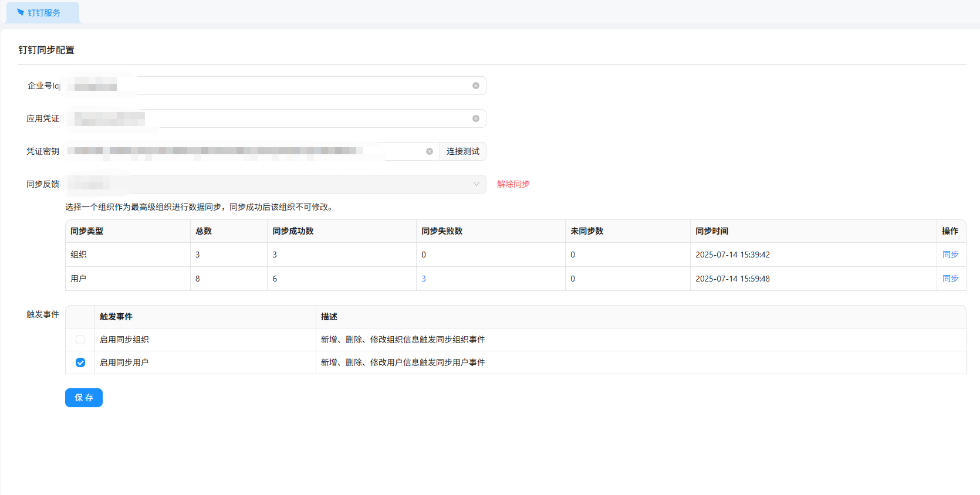
Task: Click the 触发事件 column header in events table
Action: (116, 317)
